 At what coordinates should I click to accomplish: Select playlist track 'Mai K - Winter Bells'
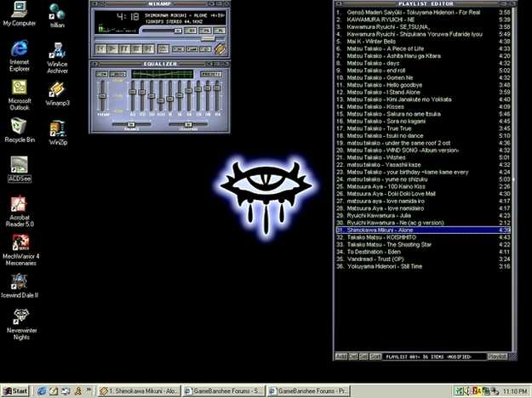point(423,42)
